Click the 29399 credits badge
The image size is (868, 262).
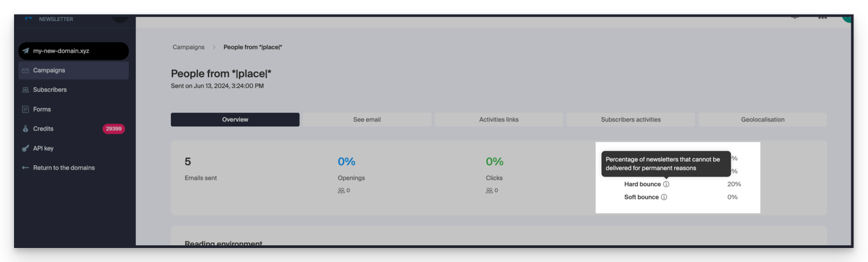(113, 129)
